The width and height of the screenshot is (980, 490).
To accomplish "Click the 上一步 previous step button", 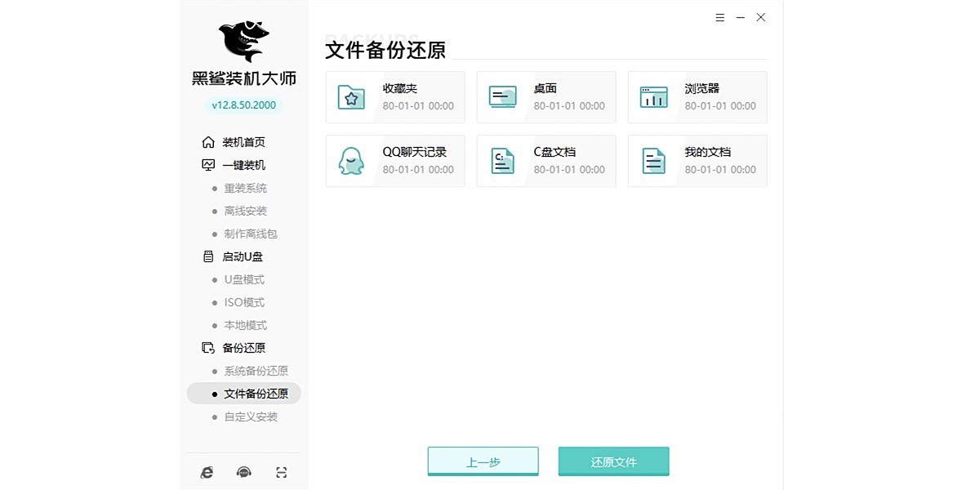I will click(x=483, y=461).
